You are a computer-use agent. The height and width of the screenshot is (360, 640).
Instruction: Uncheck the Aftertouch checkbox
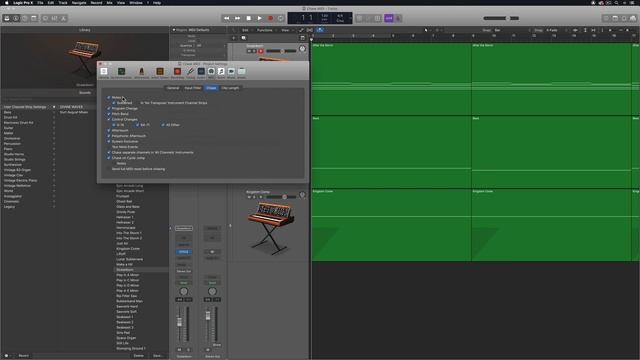(109, 130)
